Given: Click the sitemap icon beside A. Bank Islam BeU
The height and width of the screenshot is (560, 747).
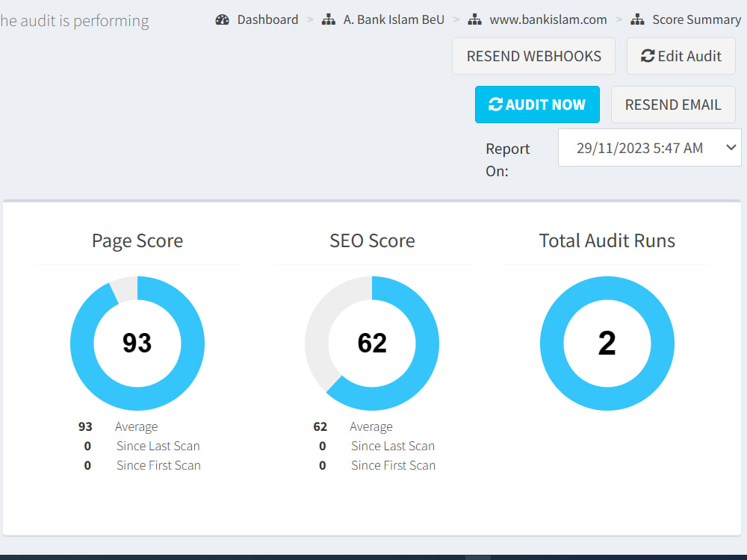Looking at the screenshot, I should pos(328,19).
